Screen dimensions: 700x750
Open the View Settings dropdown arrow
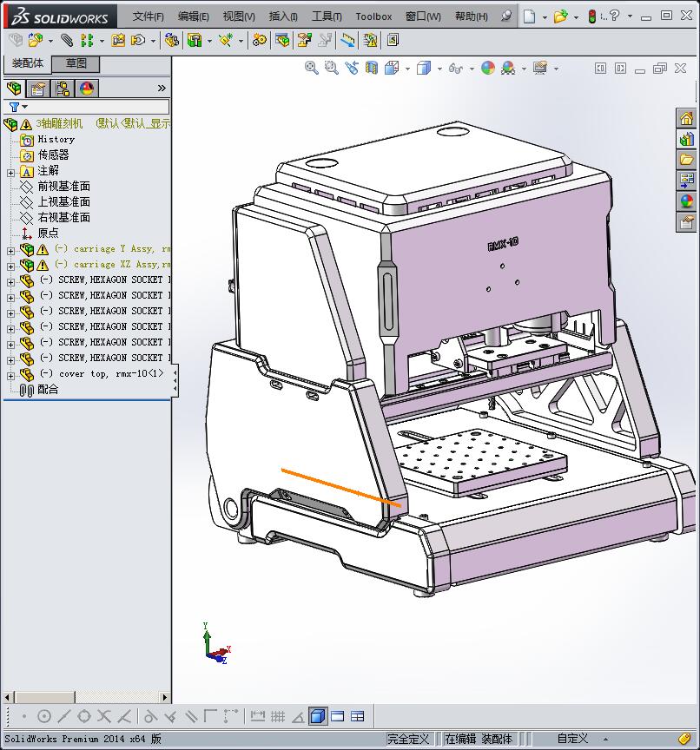556,69
